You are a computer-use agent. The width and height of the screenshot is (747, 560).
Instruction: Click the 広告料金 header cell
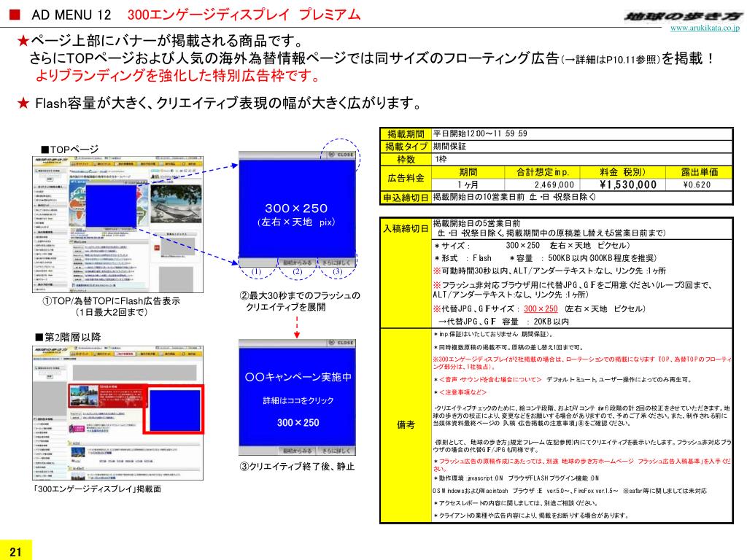click(x=406, y=179)
